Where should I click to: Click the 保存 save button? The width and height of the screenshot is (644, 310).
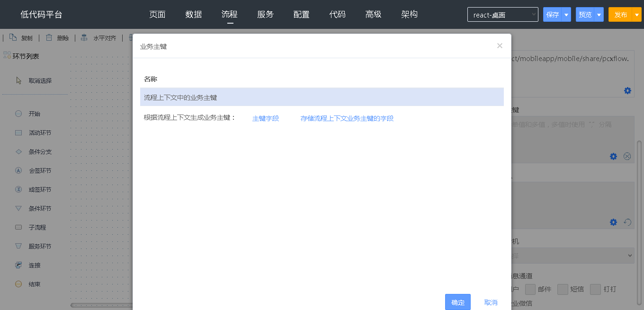click(x=553, y=15)
